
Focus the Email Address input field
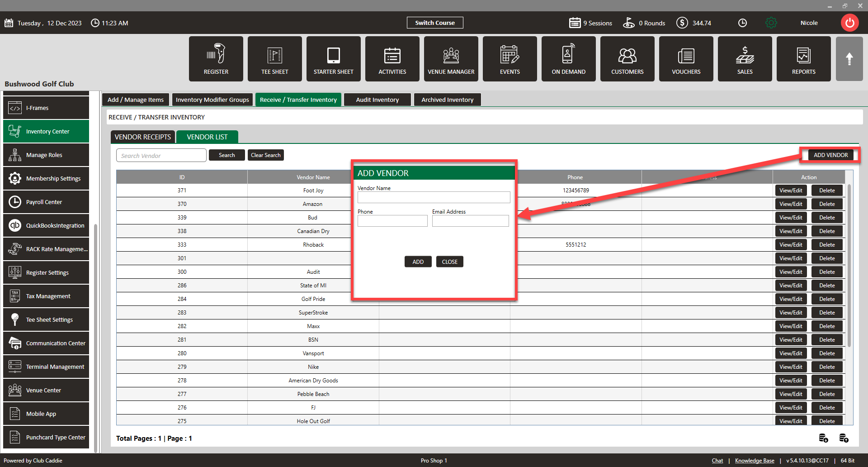pos(471,221)
